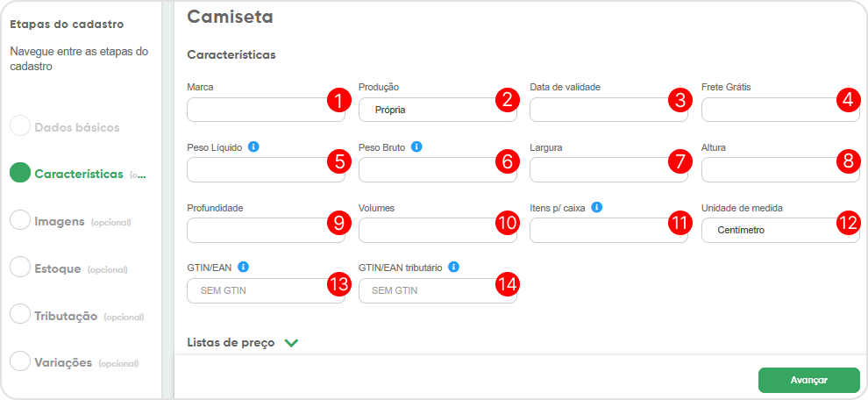The width and height of the screenshot is (868, 400).
Task: Open the Produção dropdown showing Própria
Action: [425, 110]
